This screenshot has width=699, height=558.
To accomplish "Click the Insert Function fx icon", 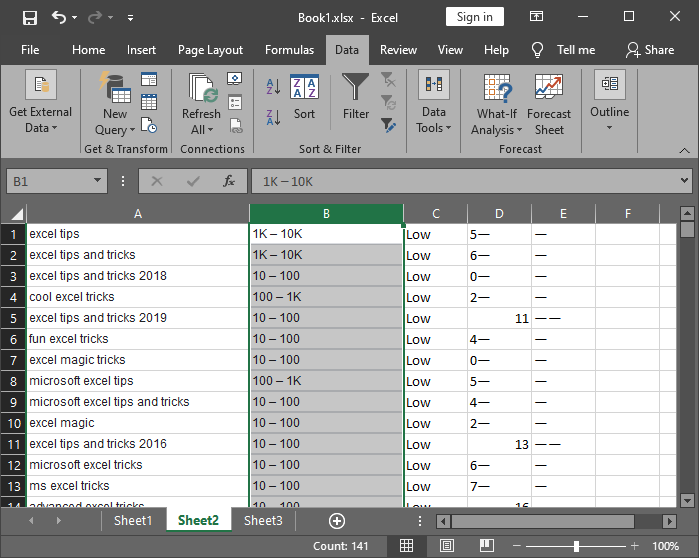I will 229,181.
